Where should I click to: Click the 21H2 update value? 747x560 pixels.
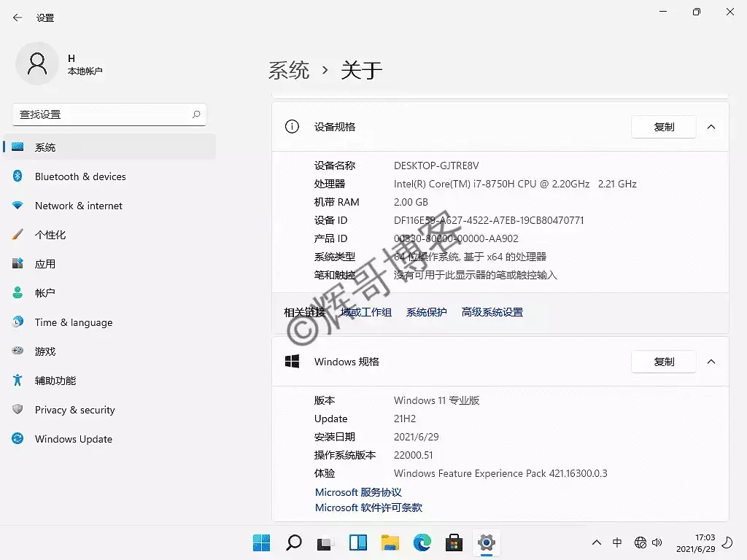(405, 419)
